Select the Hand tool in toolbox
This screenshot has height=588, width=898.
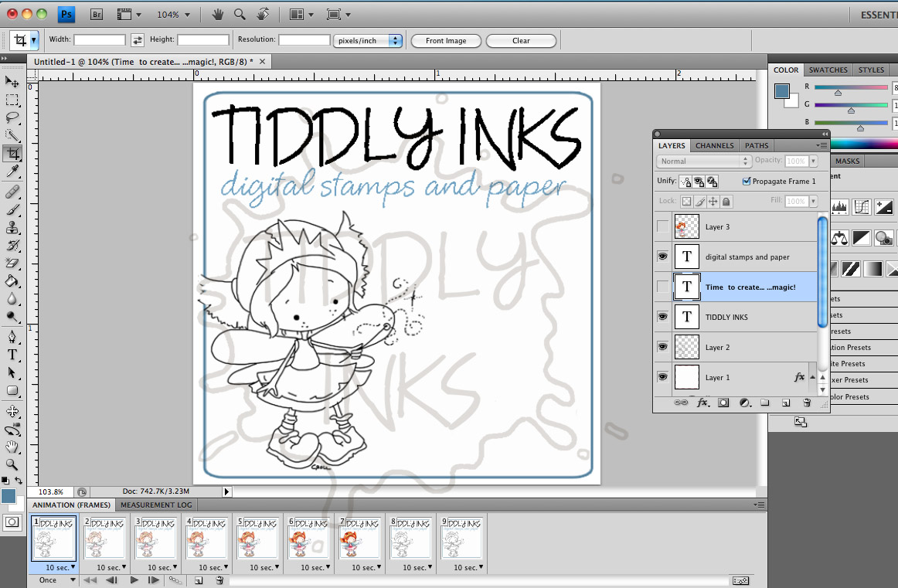12,447
